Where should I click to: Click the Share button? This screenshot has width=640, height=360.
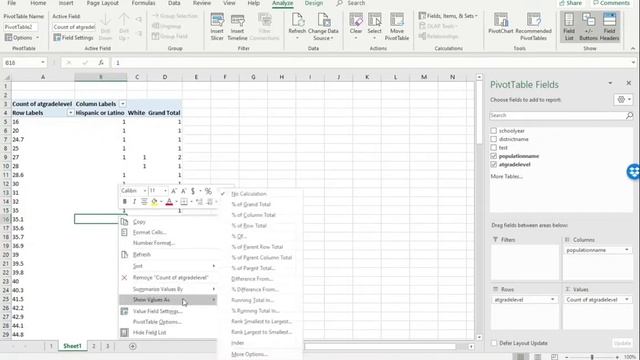570,3
